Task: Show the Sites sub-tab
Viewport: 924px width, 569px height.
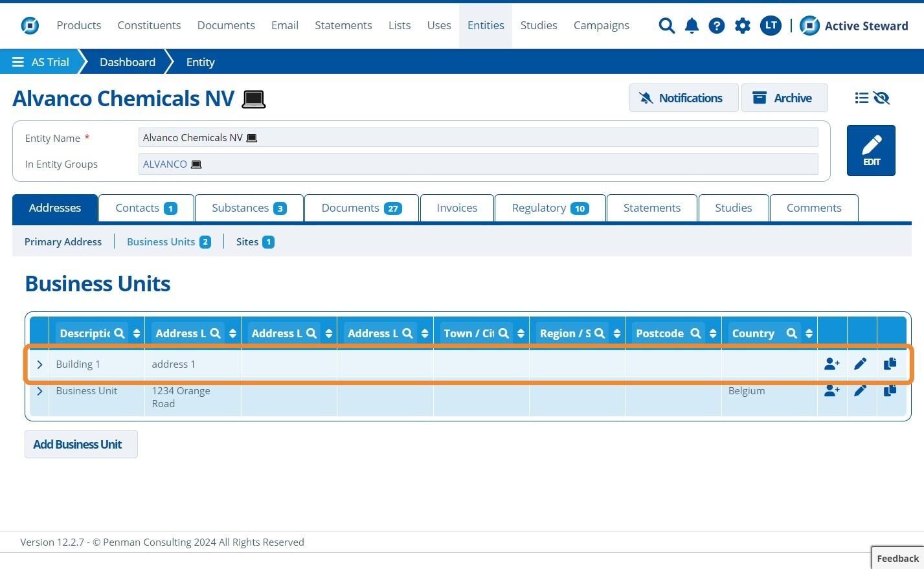Action: tap(255, 241)
